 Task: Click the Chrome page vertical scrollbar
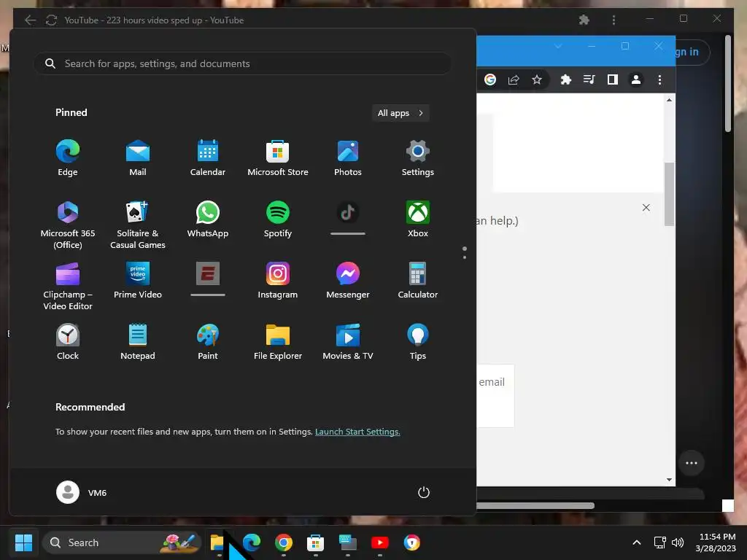670,194
